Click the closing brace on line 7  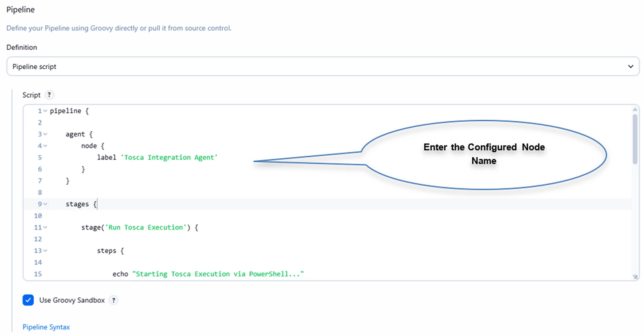tap(68, 181)
